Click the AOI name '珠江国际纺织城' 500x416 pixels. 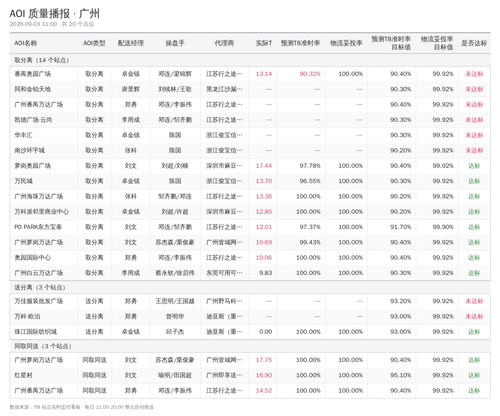(35, 332)
